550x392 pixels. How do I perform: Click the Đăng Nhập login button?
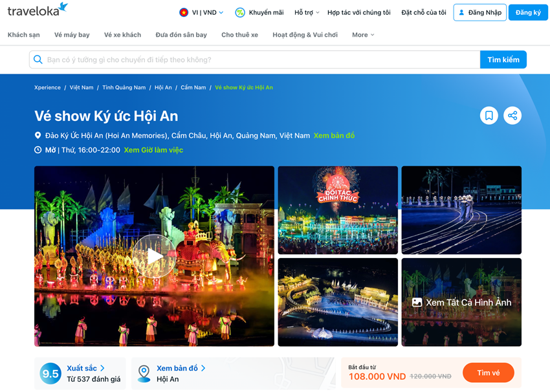pos(479,13)
